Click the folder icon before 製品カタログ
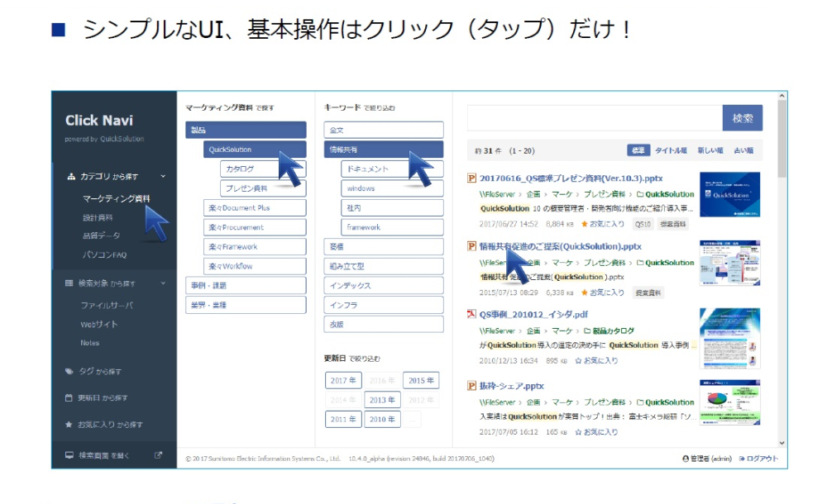 [x=587, y=331]
